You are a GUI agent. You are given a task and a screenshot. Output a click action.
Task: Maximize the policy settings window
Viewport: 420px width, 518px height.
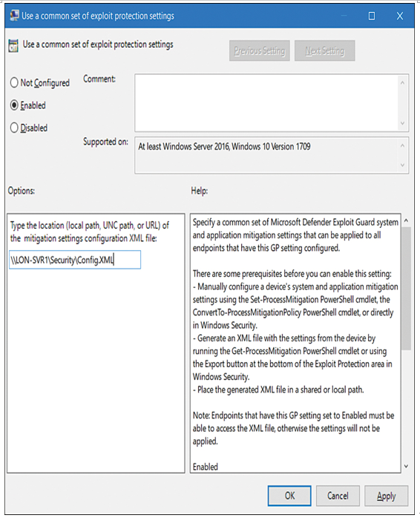(372, 16)
